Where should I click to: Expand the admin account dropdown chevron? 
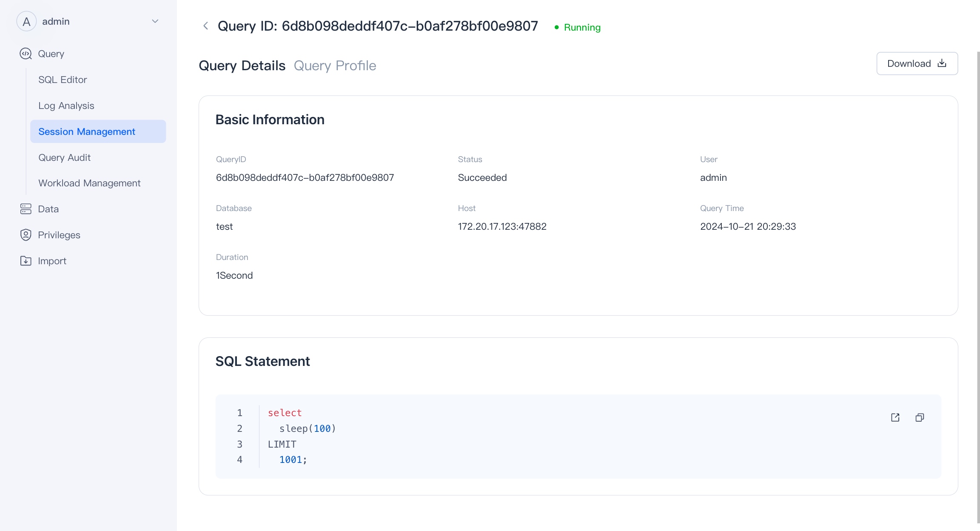click(155, 21)
